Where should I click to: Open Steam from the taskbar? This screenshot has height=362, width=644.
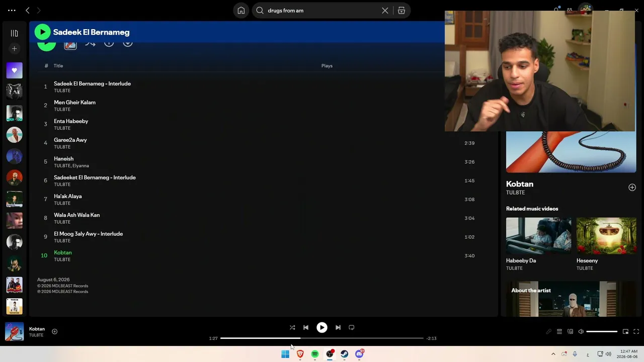coord(344,354)
